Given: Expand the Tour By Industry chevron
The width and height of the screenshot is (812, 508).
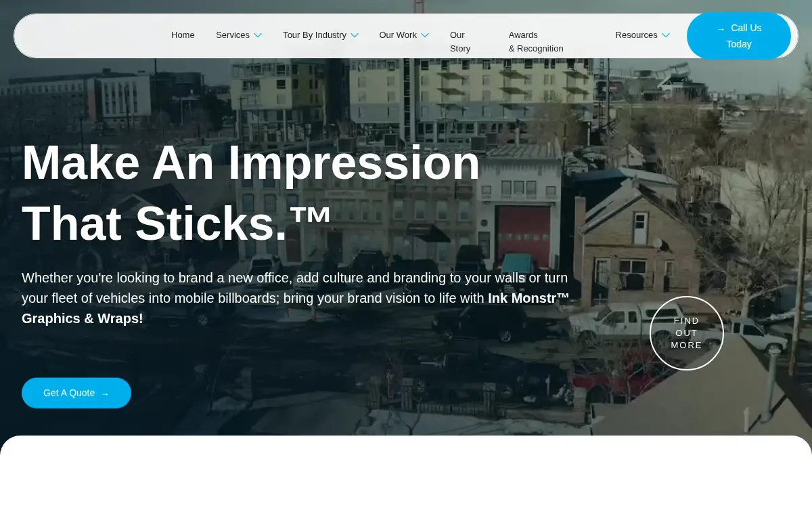Looking at the screenshot, I should click(x=355, y=35).
